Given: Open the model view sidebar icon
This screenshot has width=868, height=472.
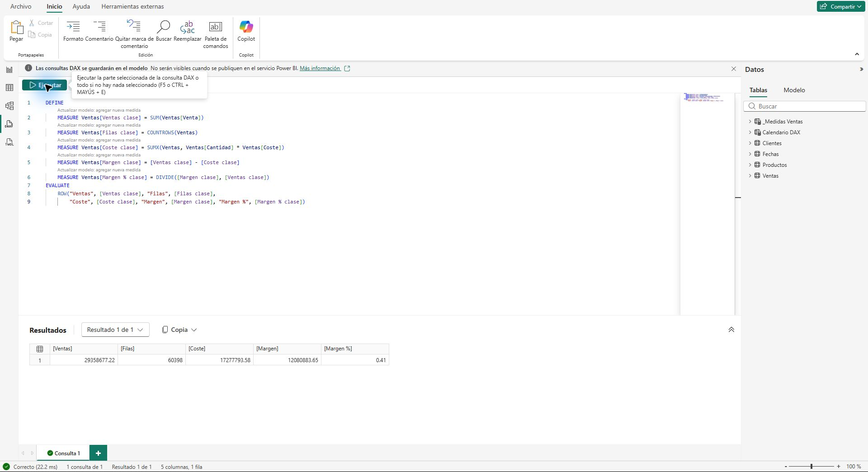Looking at the screenshot, I should [x=9, y=106].
